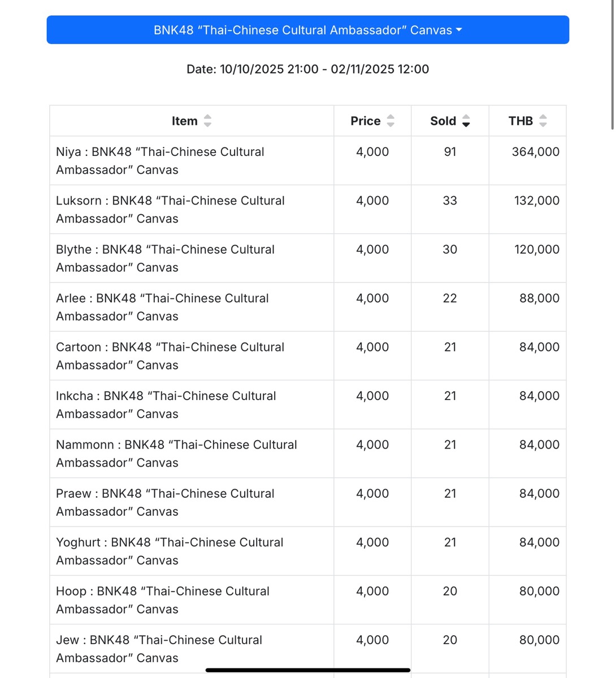Screen dimensions: 616x678
Task: Select the Niya canvas item row
Action: coord(308,160)
